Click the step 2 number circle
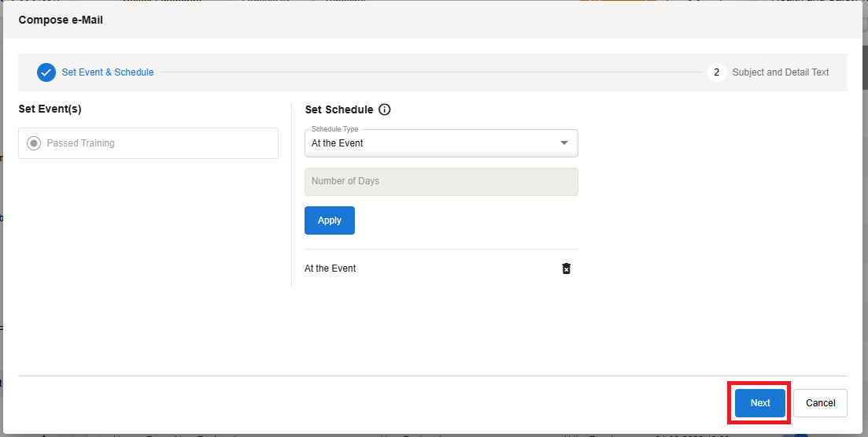The width and height of the screenshot is (868, 437). (x=716, y=72)
